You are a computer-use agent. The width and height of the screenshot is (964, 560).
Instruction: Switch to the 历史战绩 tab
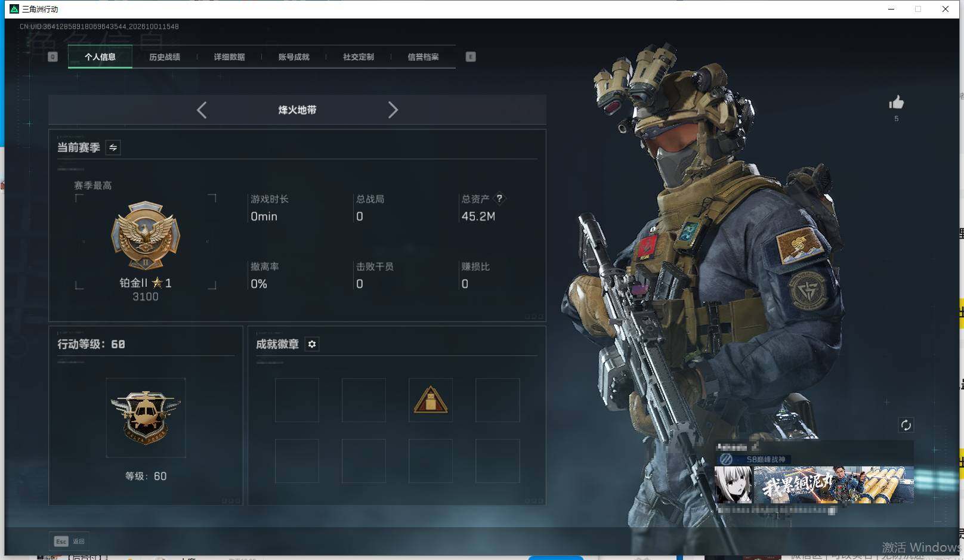(x=165, y=57)
